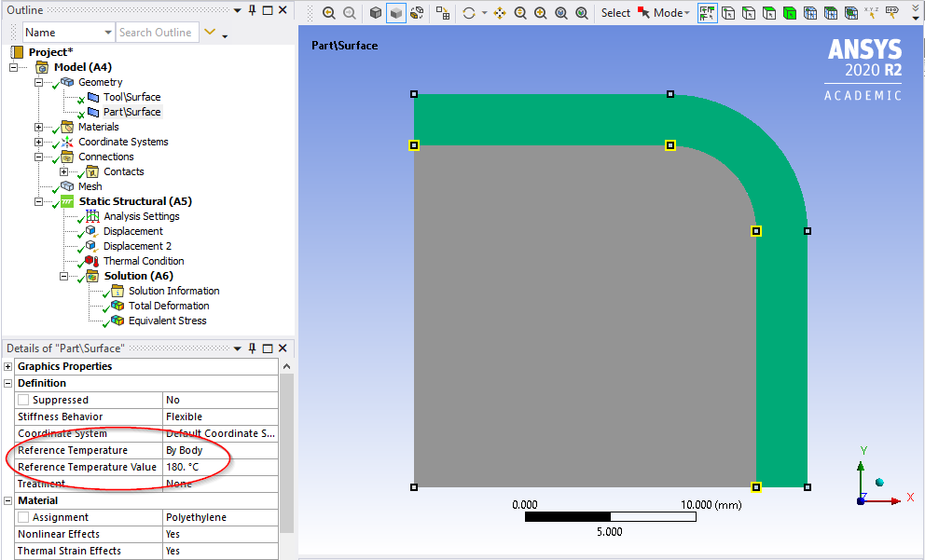Viewport: 925px width, 560px height.
Task: Click the Thermal Condition icon in outline
Action: [x=91, y=261]
